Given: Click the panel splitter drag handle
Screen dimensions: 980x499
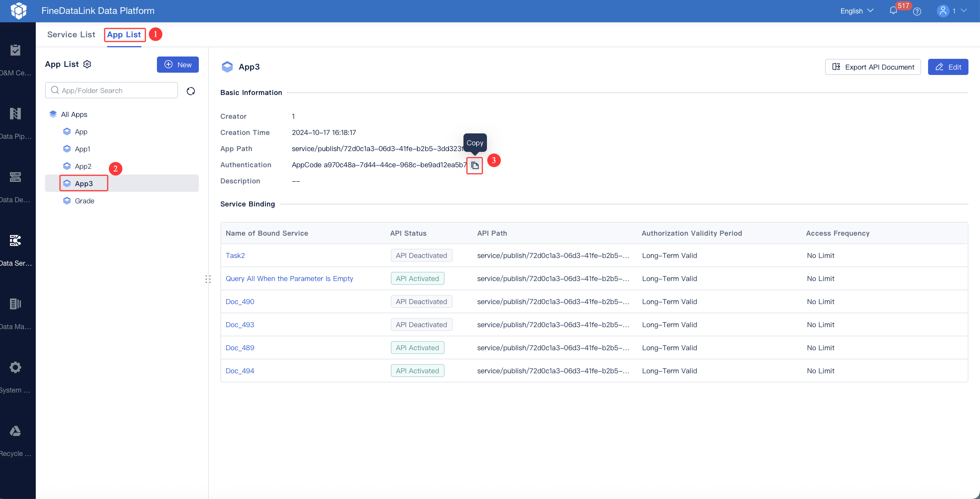Looking at the screenshot, I should (x=208, y=279).
